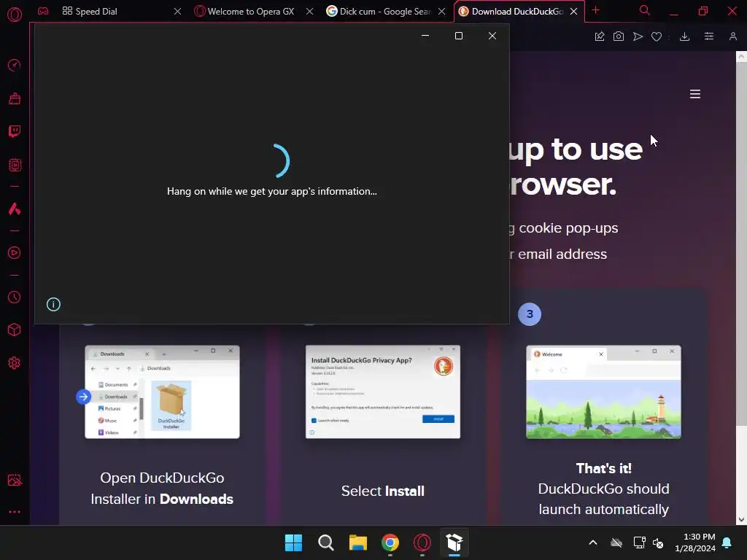Click the muted volume tray icon

coord(658,542)
